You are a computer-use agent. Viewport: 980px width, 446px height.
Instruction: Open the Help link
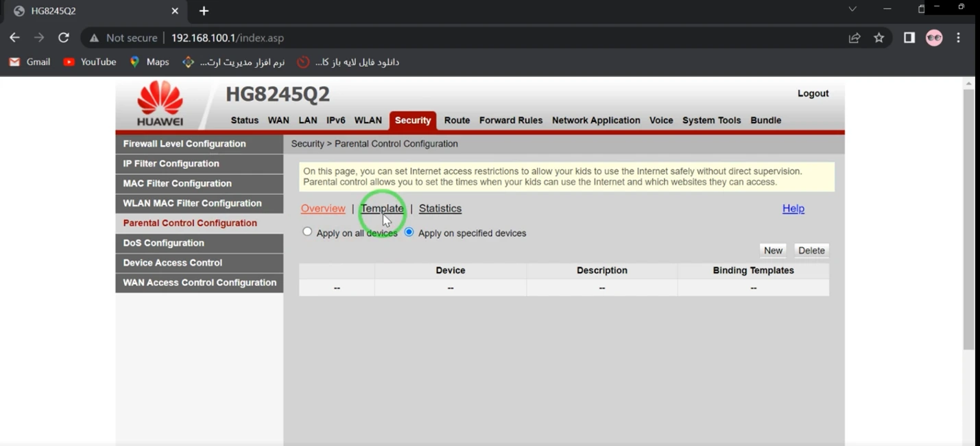pyautogui.click(x=793, y=209)
